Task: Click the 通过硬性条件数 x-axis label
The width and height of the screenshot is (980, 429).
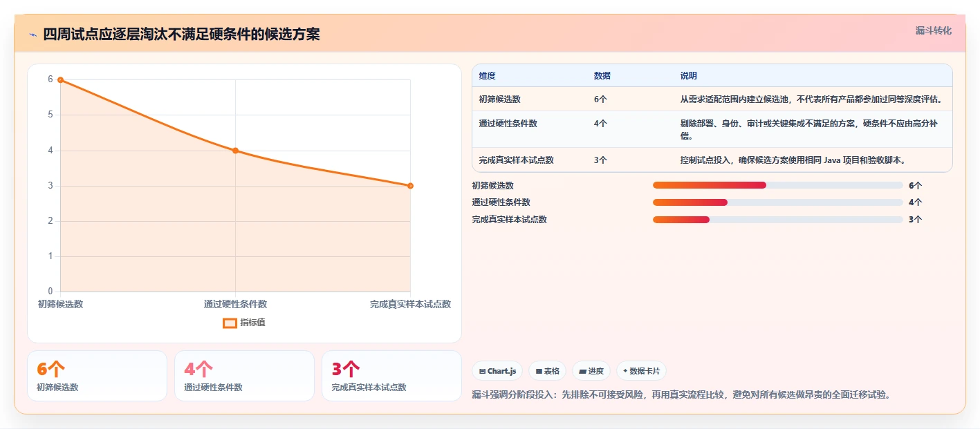Action: (235, 304)
